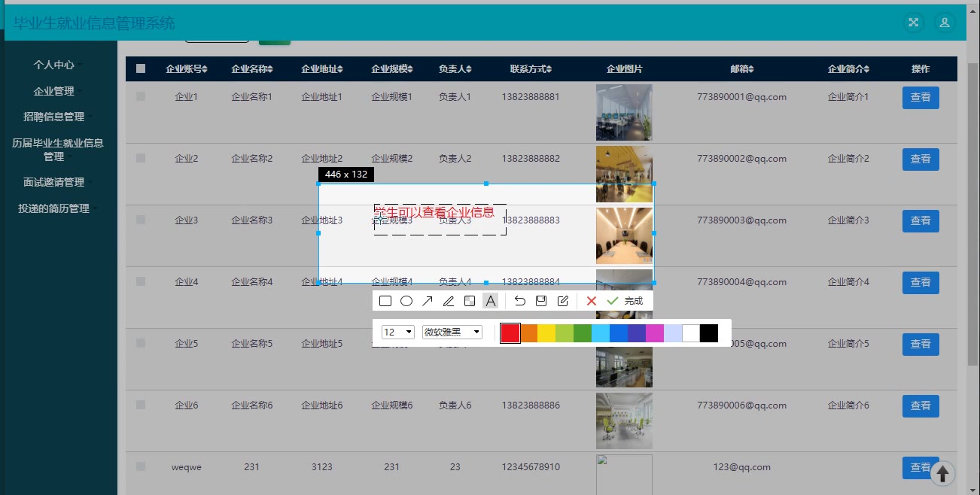This screenshot has width=980, height=495.
Task: Click the 企业1 office photo thumbnail
Action: pyautogui.click(x=624, y=112)
